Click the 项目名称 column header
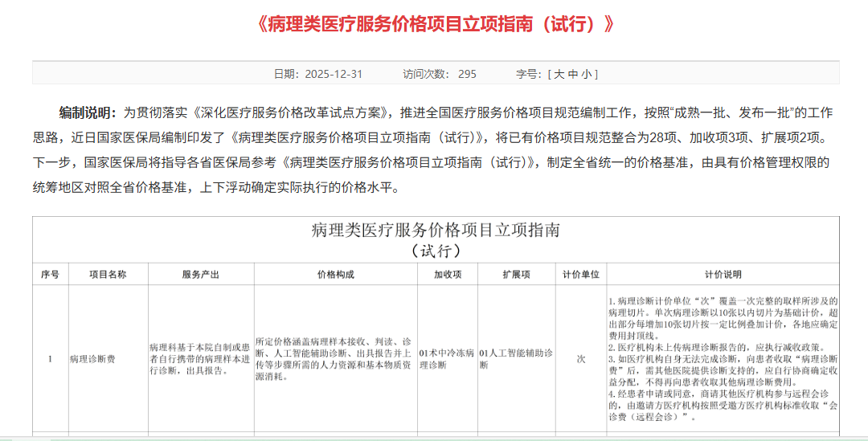868x441 pixels. click(x=108, y=274)
